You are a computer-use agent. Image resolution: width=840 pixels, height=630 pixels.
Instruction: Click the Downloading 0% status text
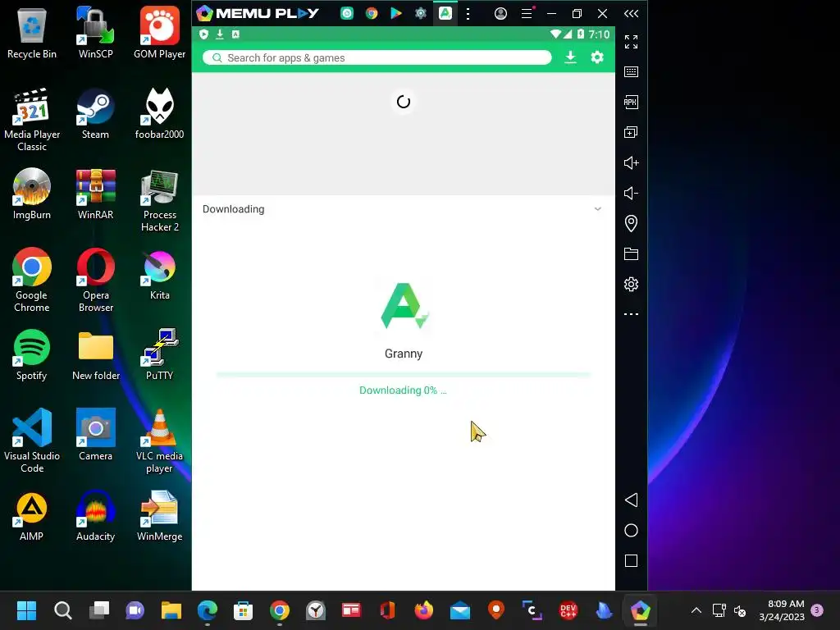pos(402,390)
